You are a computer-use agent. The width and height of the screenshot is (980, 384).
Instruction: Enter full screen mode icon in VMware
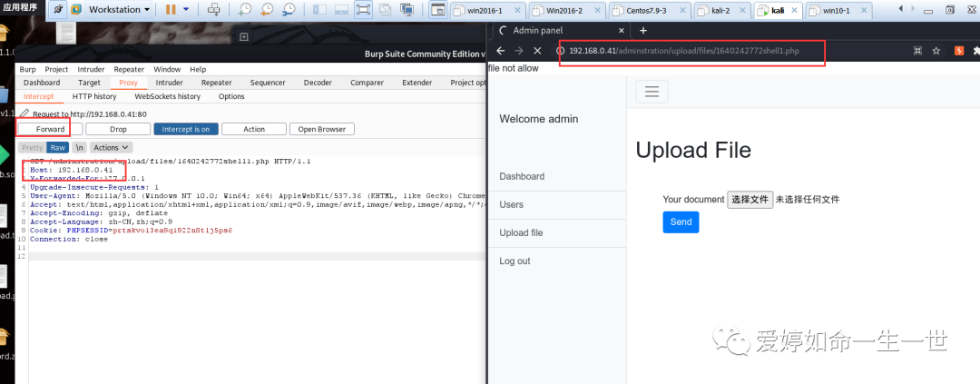362,9
